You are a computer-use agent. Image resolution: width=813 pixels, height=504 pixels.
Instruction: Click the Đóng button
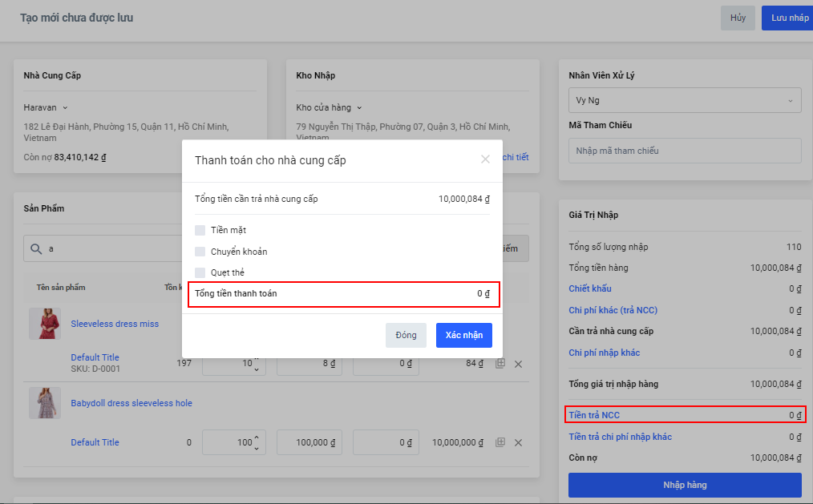406,335
